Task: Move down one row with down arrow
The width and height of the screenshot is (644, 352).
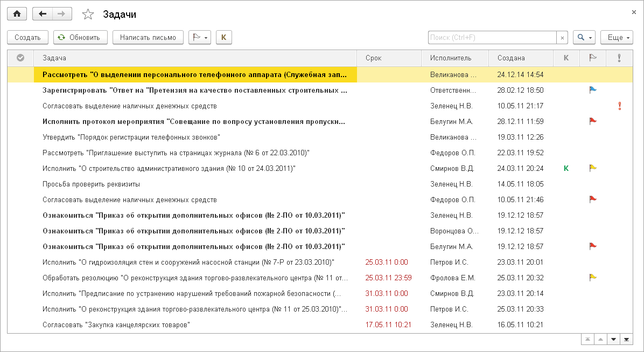Action: [614, 339]
